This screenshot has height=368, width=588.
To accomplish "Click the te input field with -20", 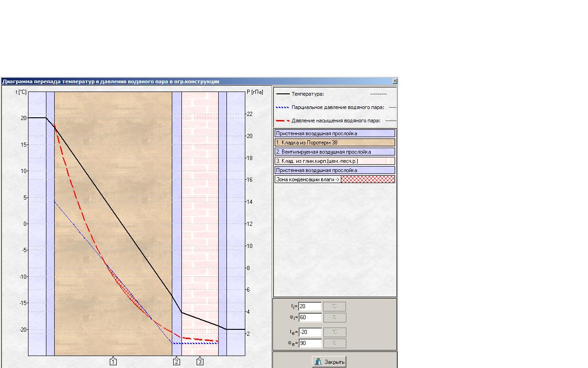I will pyautogui.click(x=310, y=332).
